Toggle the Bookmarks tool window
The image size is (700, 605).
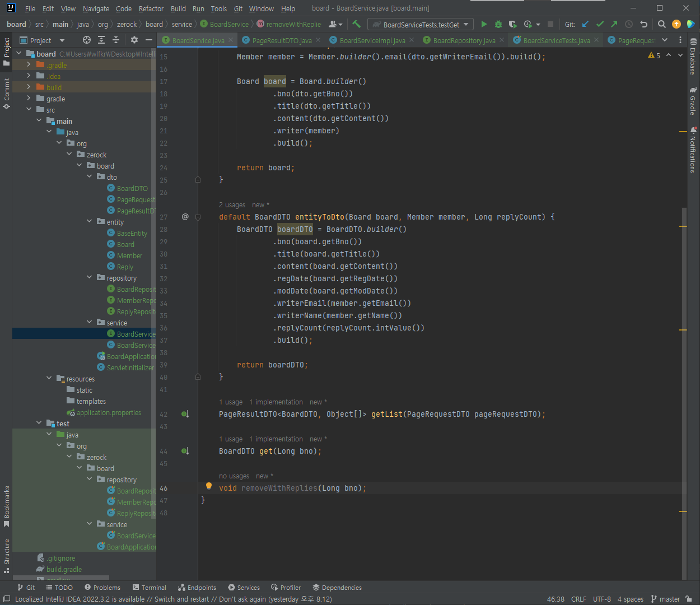(7, 506)
